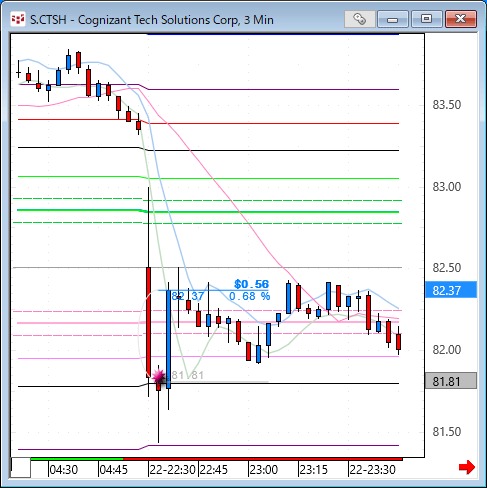487x488 pixels.
Task: Click the 82.00 price scale label
Action: pos(447,350)
